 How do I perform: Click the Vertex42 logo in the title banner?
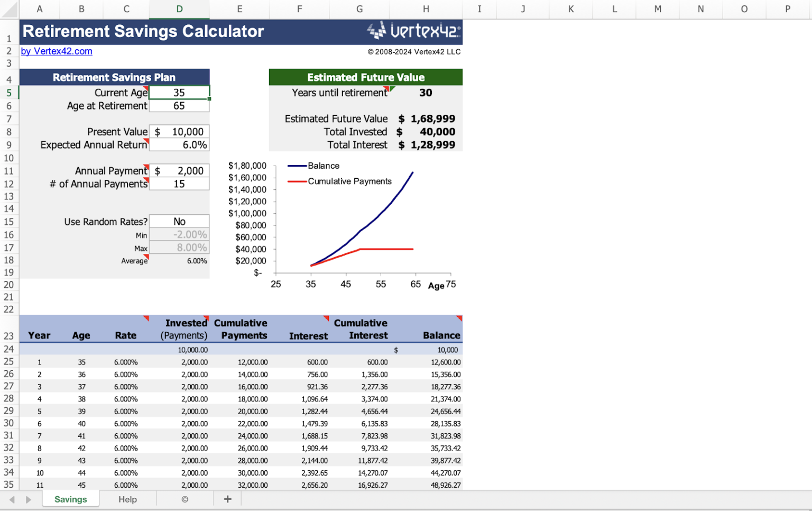(413, 31)
